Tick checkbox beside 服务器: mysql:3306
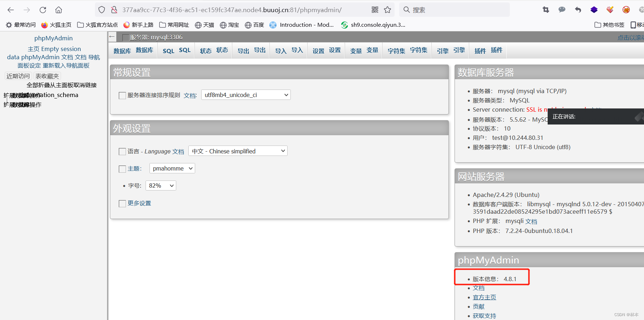The width and height of the screenshot is (644, 320). tap(126, 37)
